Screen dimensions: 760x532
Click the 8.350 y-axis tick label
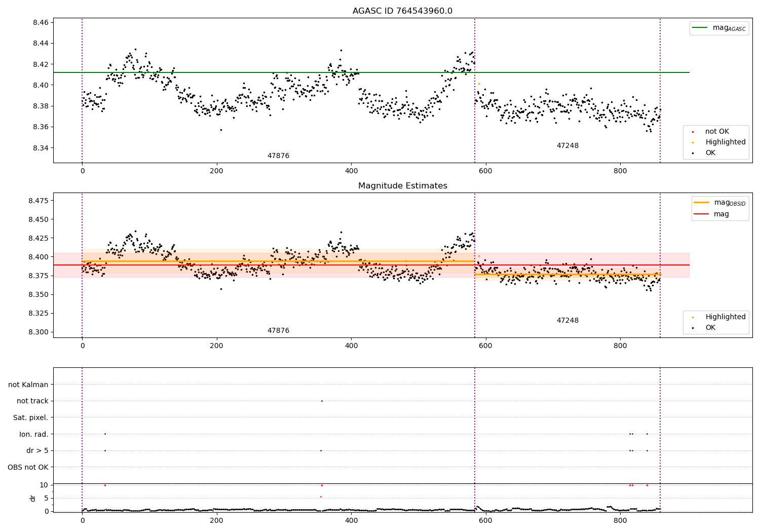tap(39, 294)
